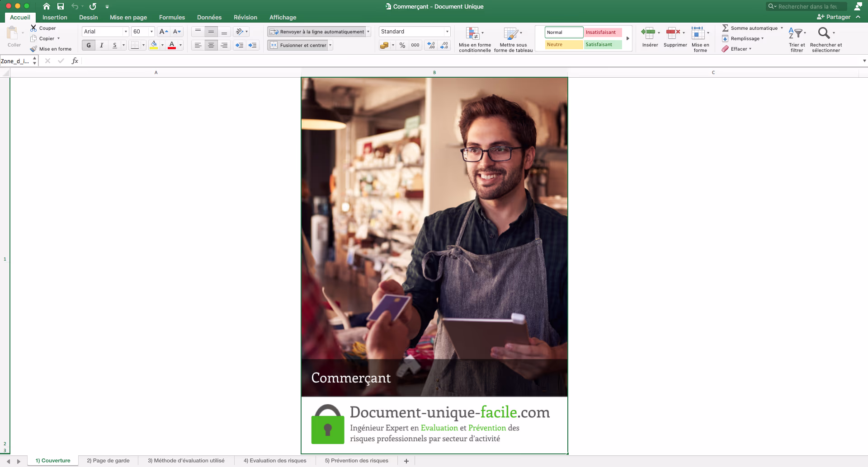Image resolution: width=868 pixels, height=467 pixels.
Task: Click the Mise en forme format painter brush
Action: tap(33, 49)
